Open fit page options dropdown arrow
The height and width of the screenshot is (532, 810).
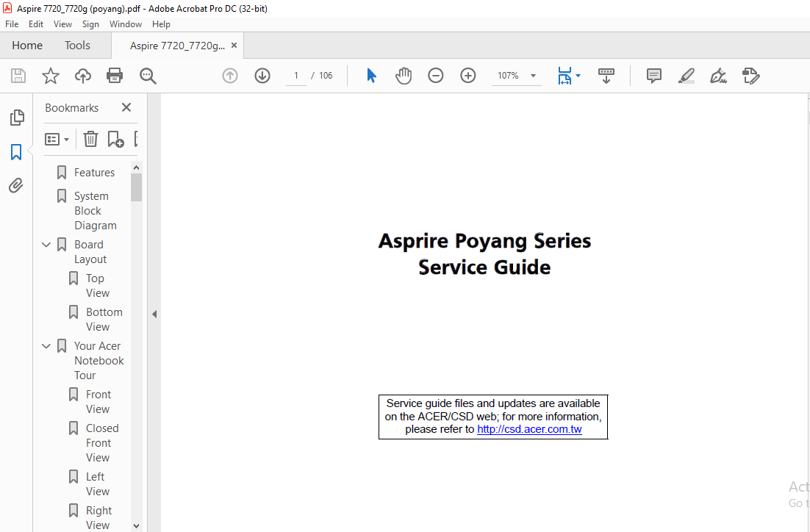[578, 76]
